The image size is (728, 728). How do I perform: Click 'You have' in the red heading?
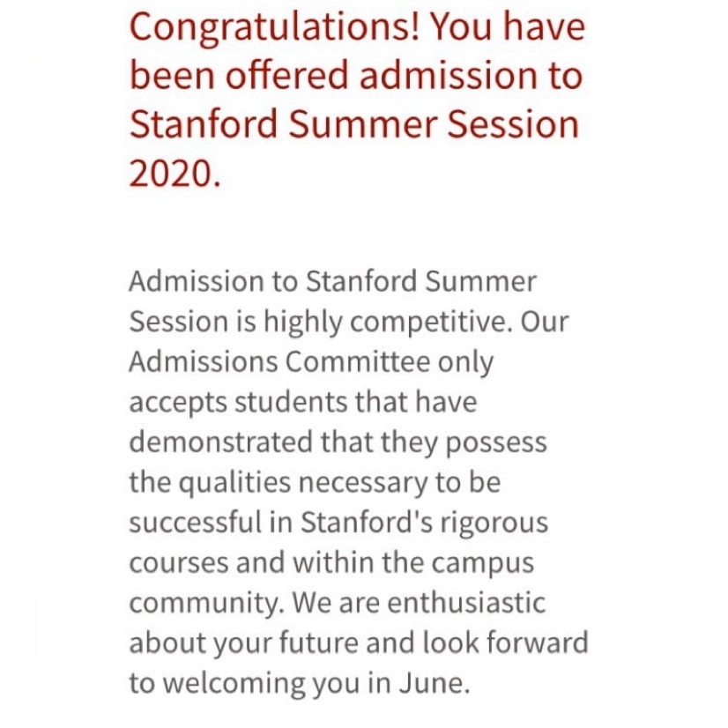pyautogui.click(x=508, y=27)
